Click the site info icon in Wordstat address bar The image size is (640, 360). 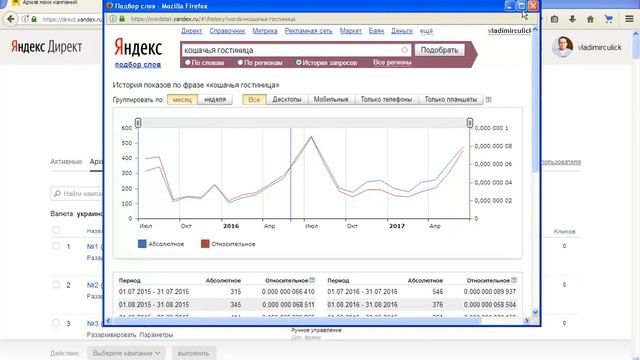tap(113, 19)
